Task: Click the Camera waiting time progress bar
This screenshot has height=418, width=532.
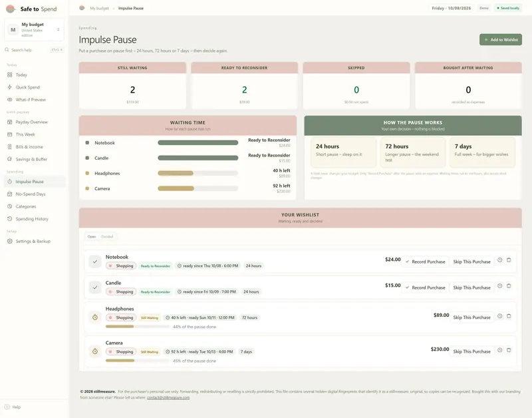Action: pos(198,188)
